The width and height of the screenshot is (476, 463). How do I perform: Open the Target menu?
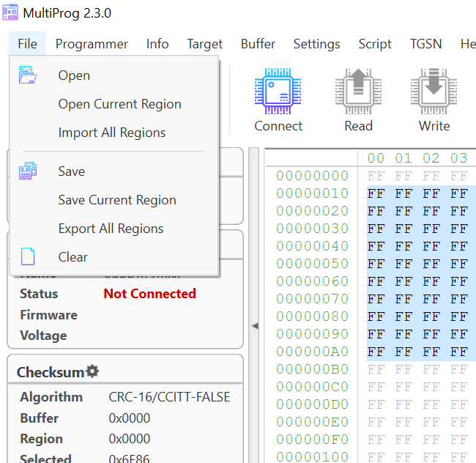[204, 44]
